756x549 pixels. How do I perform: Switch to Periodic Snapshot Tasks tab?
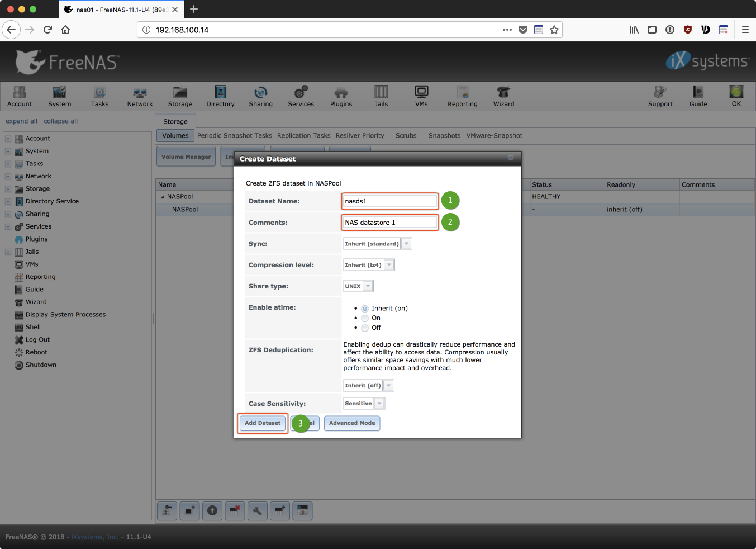(235, 136)
